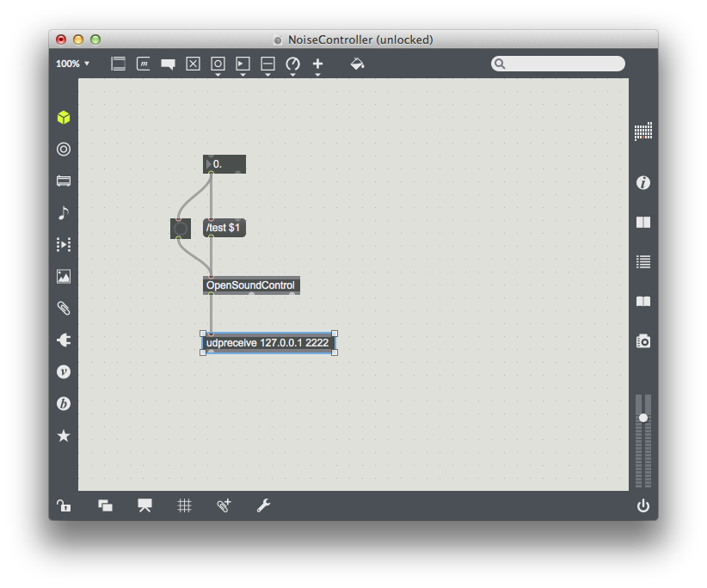Open the Max for Live target icon
The height and width of the screenshot is (588, 707).
click(64, 149)
